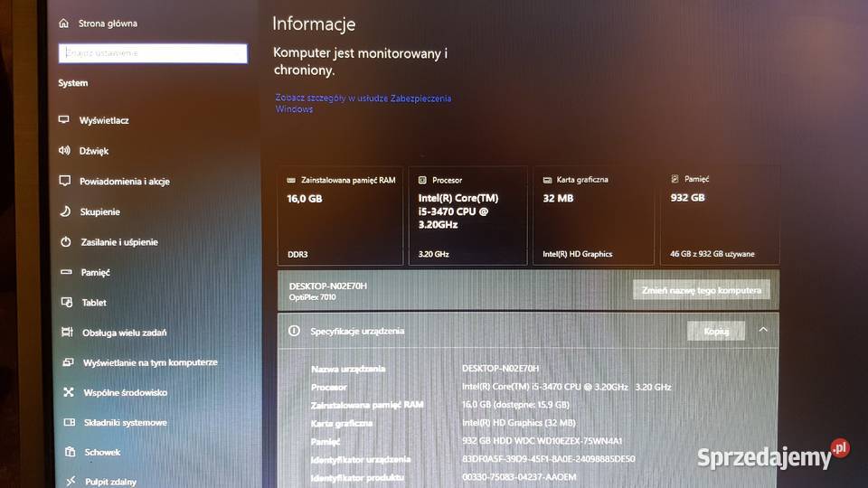Click the Wspólne środowisko icon
The height and width of the screenshot is (488, 868).
click(69, 391)
